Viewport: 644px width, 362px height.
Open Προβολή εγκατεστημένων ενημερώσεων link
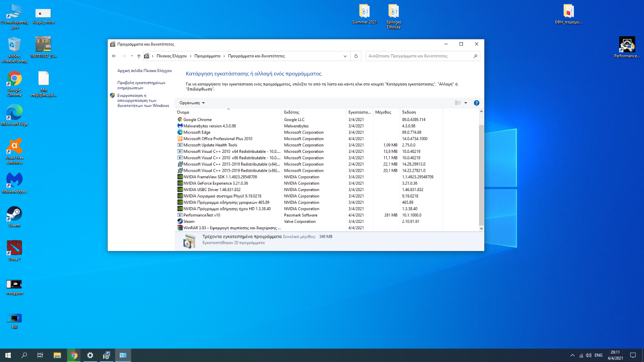(x=141, y=85)
